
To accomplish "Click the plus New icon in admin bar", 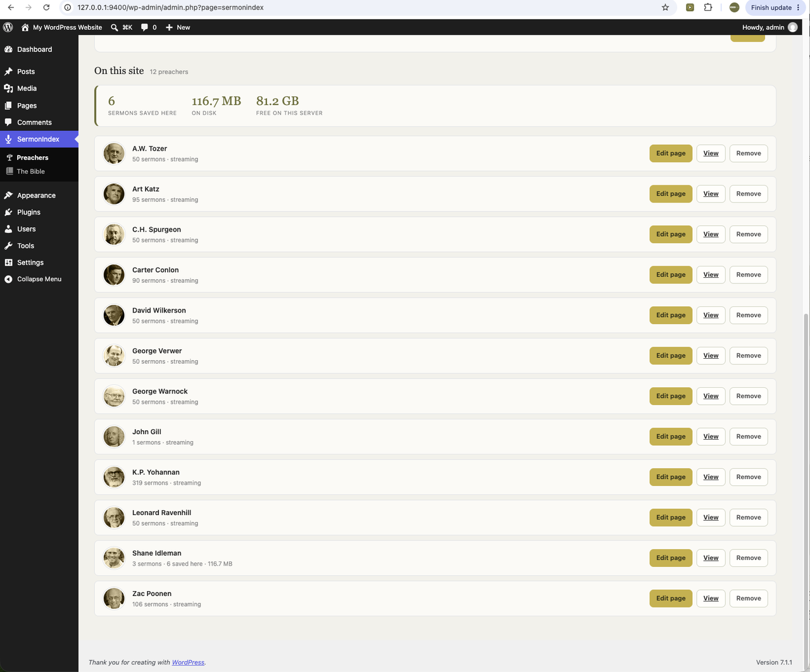I will [169, 27].
